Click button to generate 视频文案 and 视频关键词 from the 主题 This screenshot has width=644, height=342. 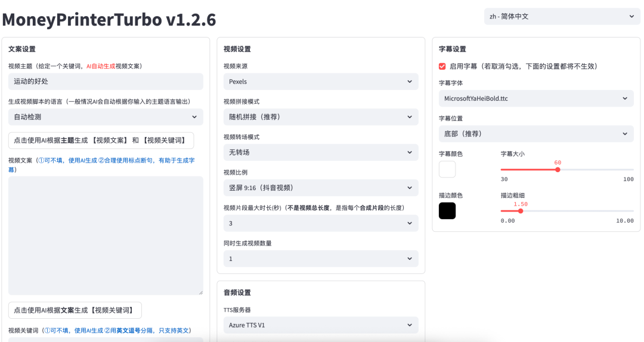(101, 141)
